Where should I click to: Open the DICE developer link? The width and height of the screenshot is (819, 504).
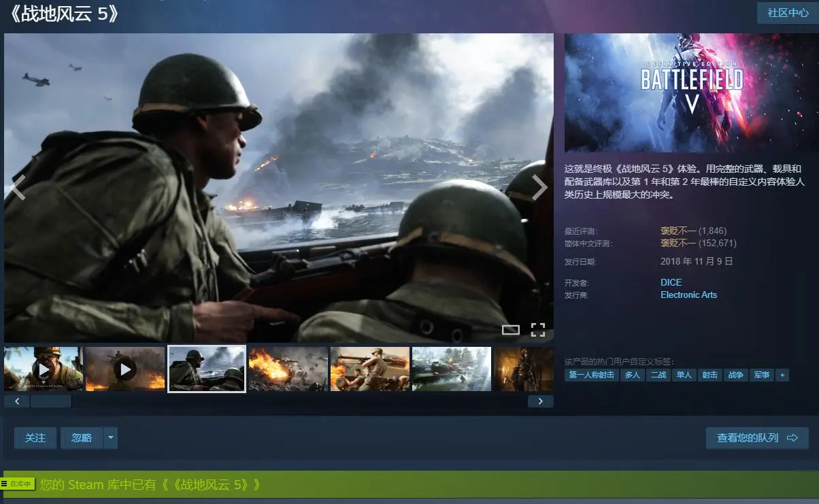[x=671, y=282]
